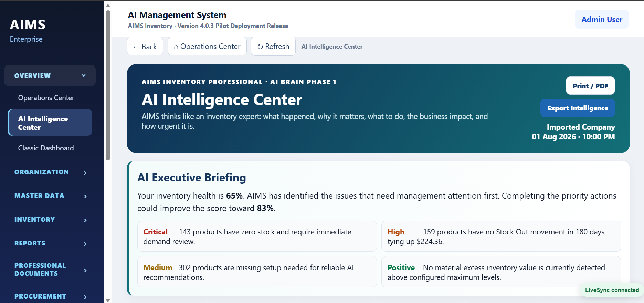Open Classic Dashboard in sidebar
Image resolution: width=644 pixels, height=303 pixels.
coord(46,148)
